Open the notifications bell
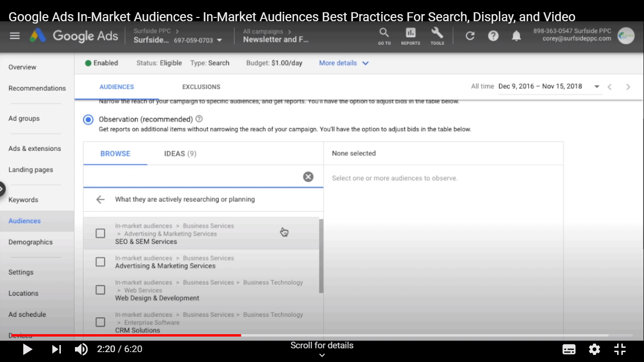Viewport: 644px width, 362px height. 517,36
